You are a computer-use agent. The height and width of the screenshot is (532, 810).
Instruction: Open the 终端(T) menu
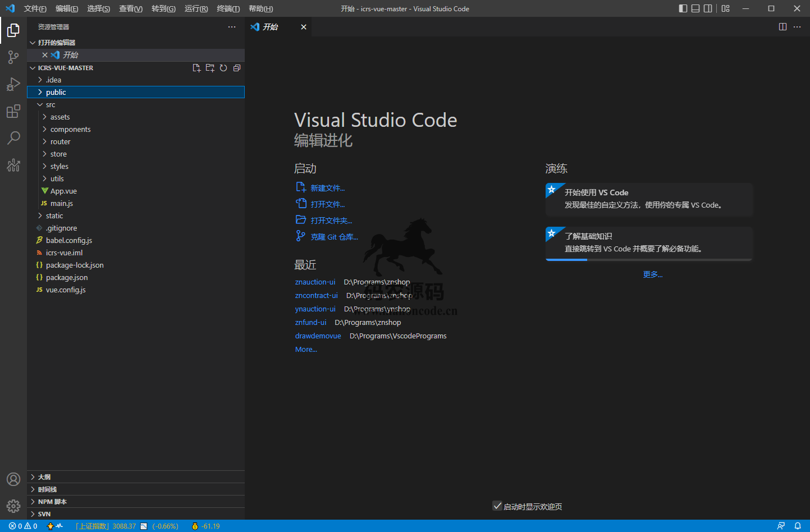point(228,8)
